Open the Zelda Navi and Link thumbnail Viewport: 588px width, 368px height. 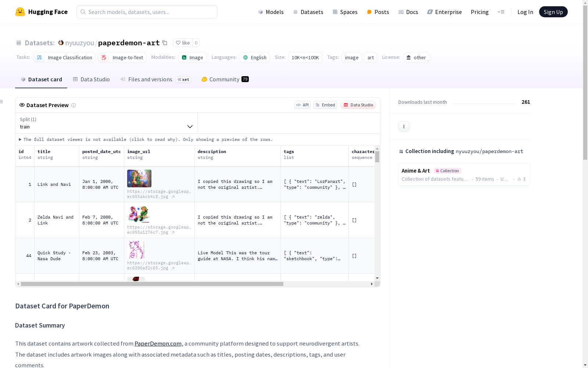point(139,214)
